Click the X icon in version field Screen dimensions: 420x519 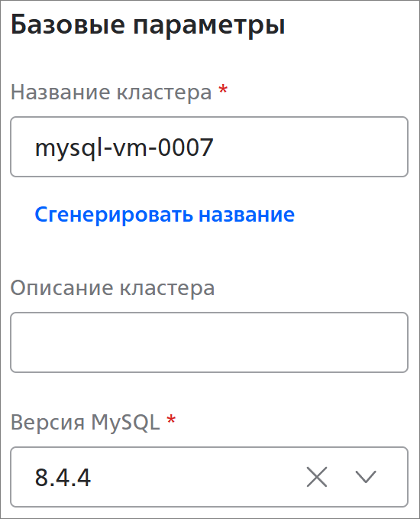(x=317, y=477)
